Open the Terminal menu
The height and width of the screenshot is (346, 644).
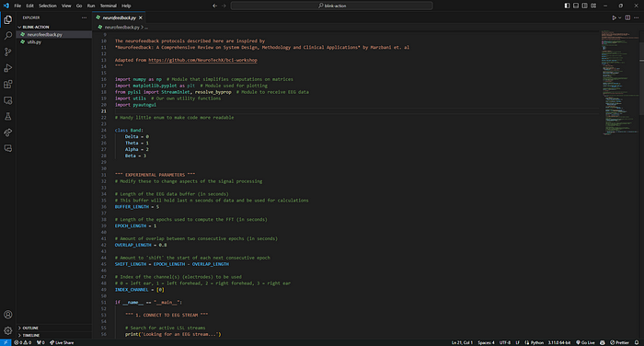click(x=108, y=6)
